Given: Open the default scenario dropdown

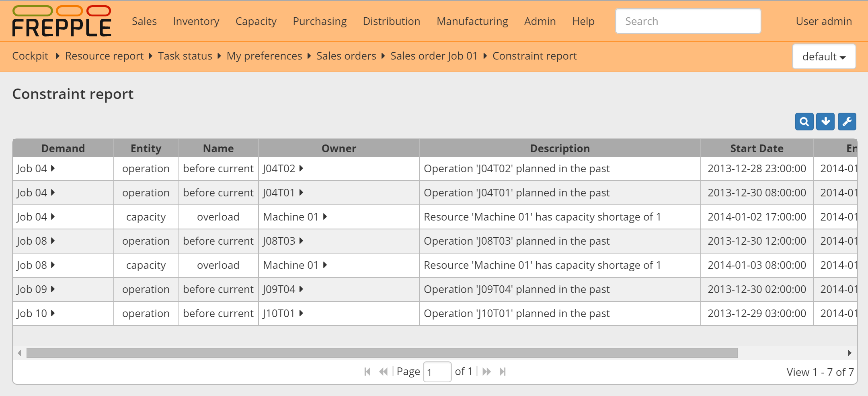Looking at the screenshot, I should (824, 56).
